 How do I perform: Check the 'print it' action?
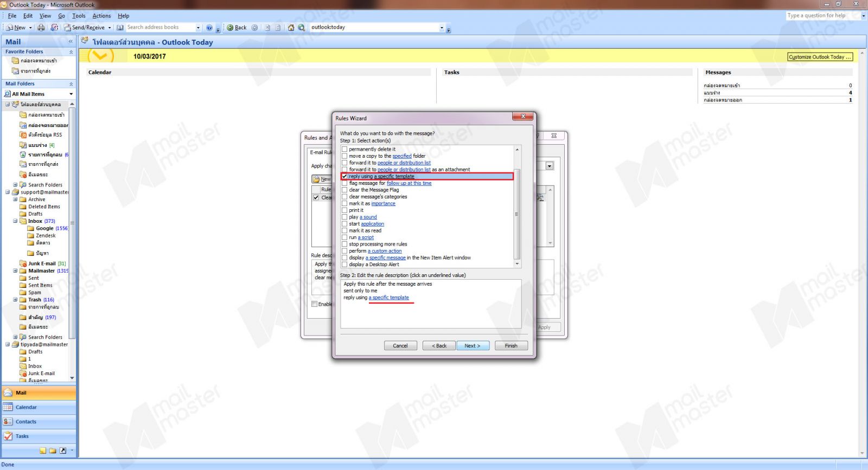click(x=344, y=210)
